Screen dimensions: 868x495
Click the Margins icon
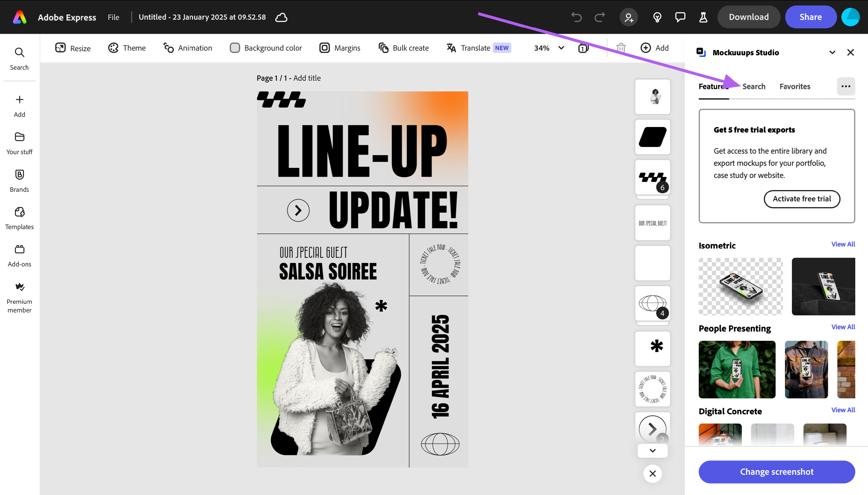click(x=325, y=48)
